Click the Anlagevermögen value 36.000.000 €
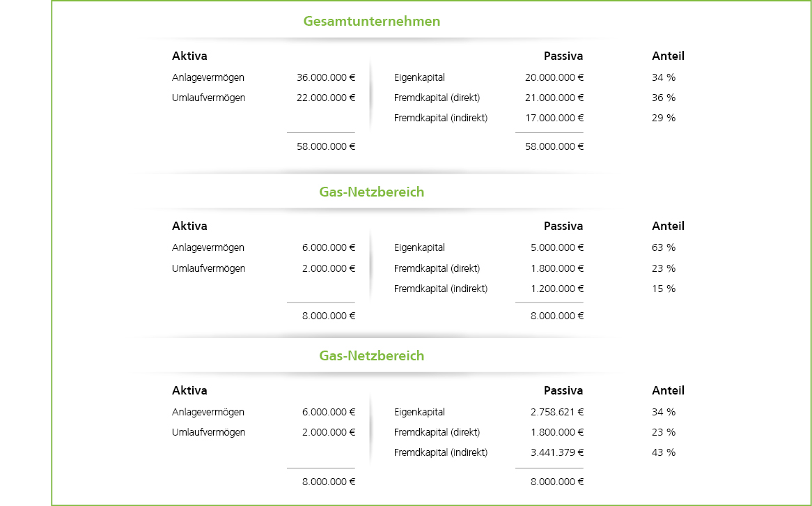The width and height of the screenshot is (812, 506). tap(326, 77)
